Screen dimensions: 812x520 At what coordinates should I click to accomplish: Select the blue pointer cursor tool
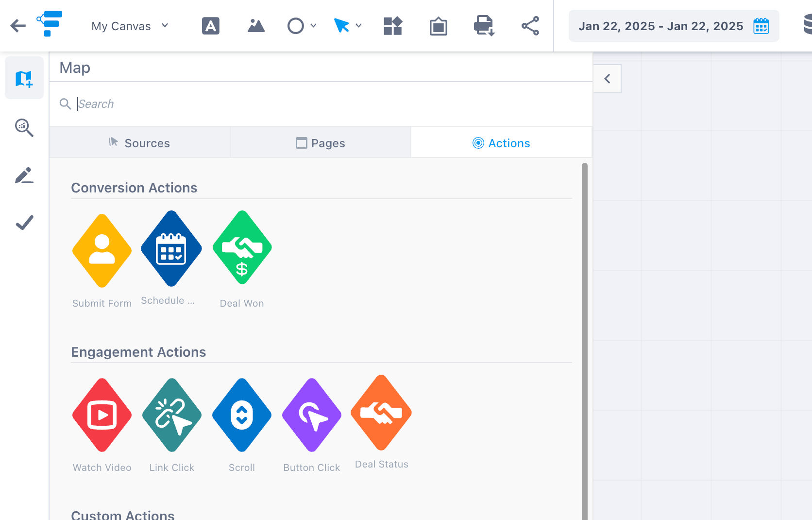341,26
